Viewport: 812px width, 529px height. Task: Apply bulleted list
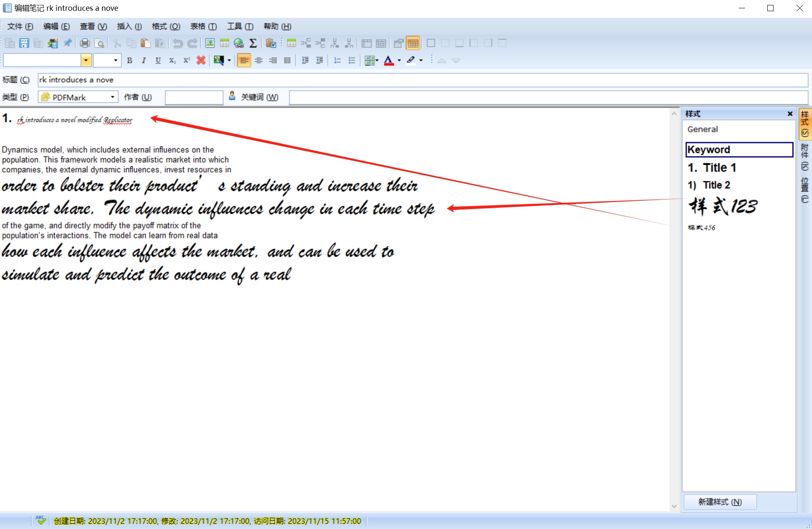tap(352, 60)
